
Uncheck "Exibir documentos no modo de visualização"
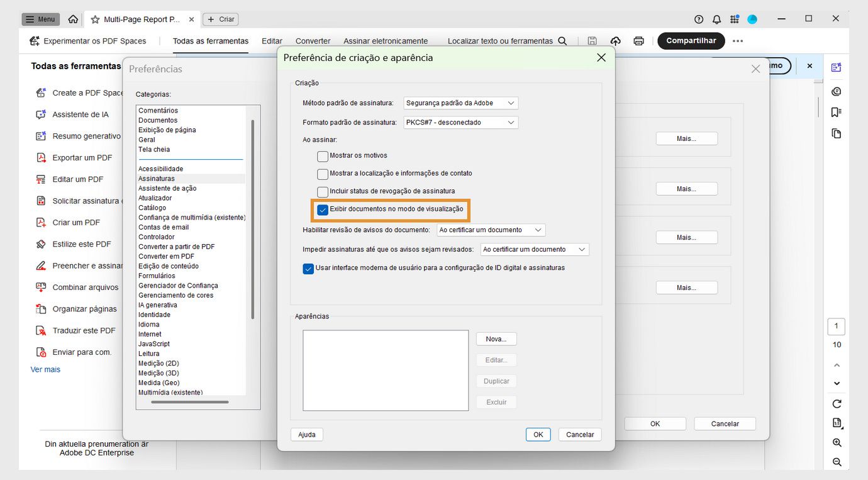coord(323,209)
